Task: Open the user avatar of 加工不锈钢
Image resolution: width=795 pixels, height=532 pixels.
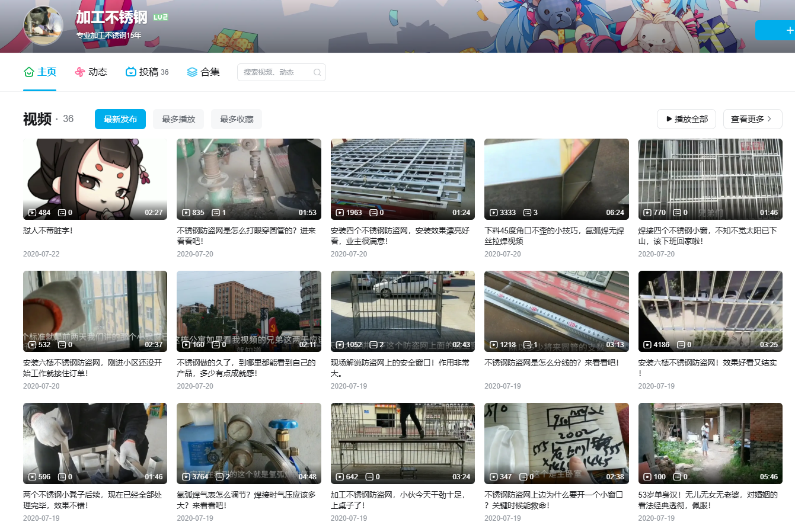Action: click(x=43, y=26)
